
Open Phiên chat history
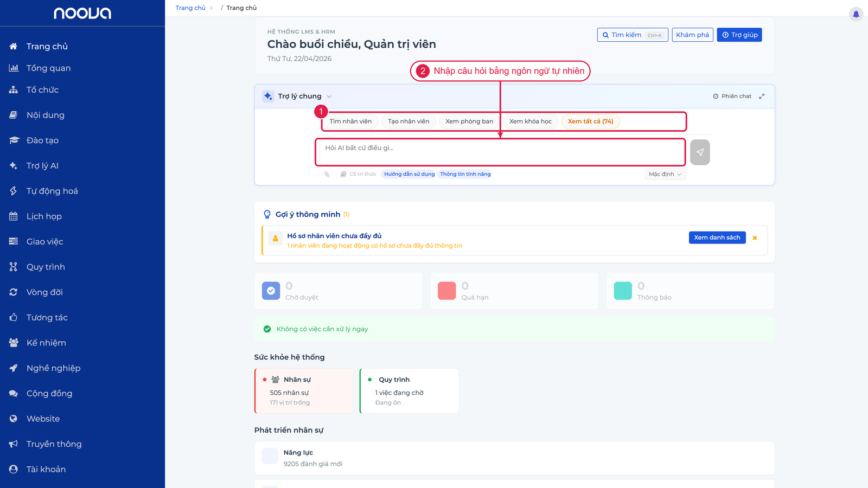click(732, 96)
